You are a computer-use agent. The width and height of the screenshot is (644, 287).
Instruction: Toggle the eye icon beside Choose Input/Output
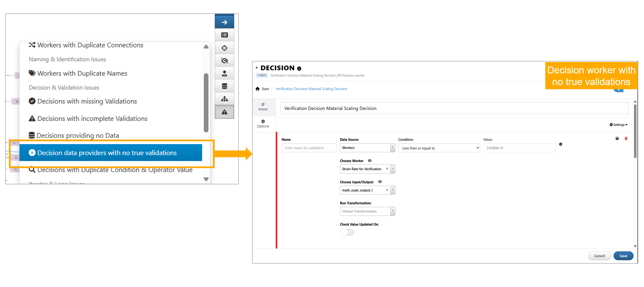[x=380, y=182]
